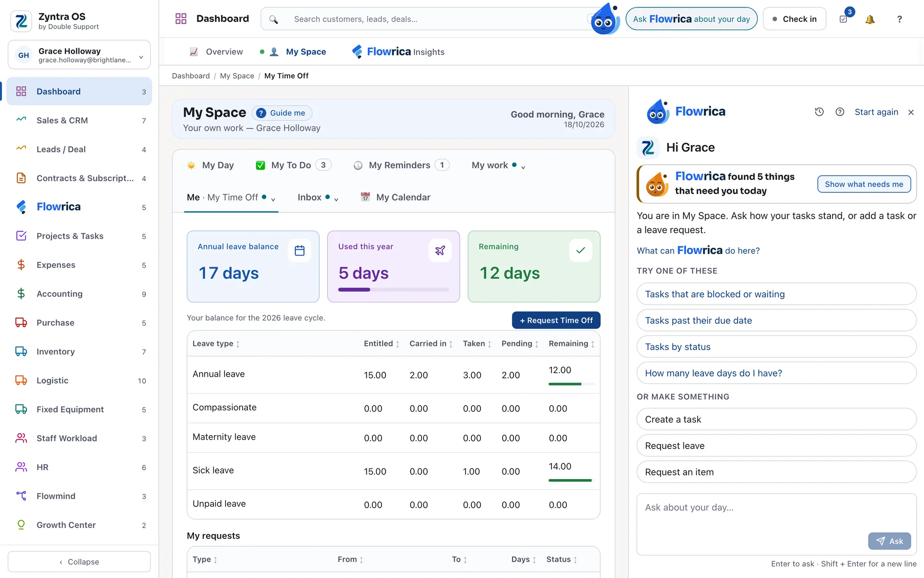The width and height of the screenshot is (924, 578).
Task: Click the tasks checklist icon with badge
Action: [844, 19]
